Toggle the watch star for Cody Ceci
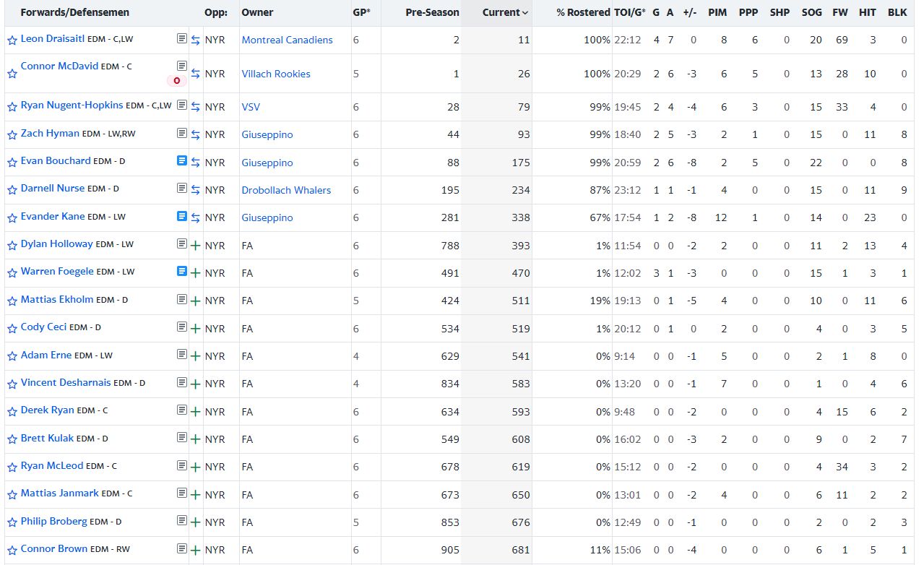924x565 pixels. click(12, 328)
